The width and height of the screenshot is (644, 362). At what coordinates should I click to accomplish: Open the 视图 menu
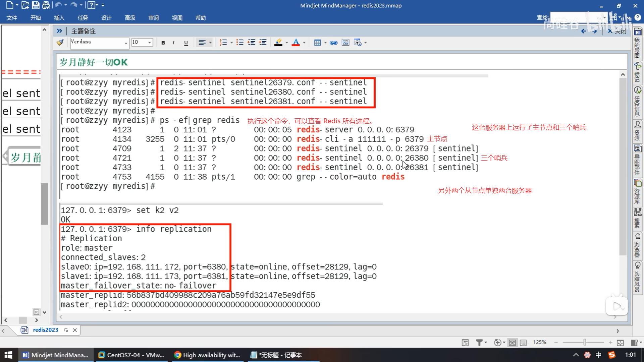177,18
